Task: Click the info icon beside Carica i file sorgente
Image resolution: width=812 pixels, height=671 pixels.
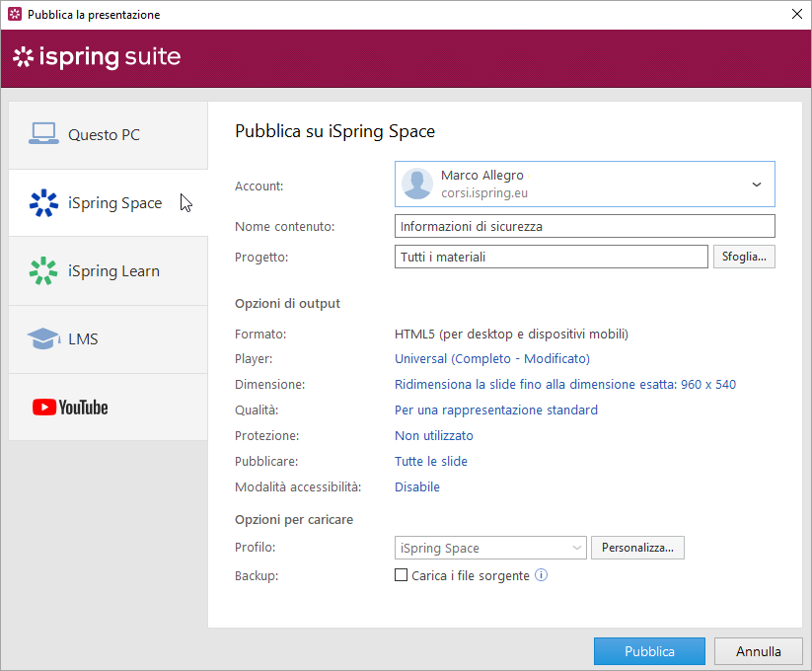Action: [x=541, y=575]
